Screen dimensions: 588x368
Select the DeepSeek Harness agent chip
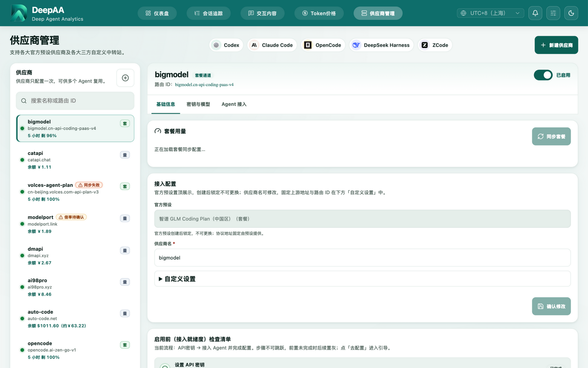[381, 45]
